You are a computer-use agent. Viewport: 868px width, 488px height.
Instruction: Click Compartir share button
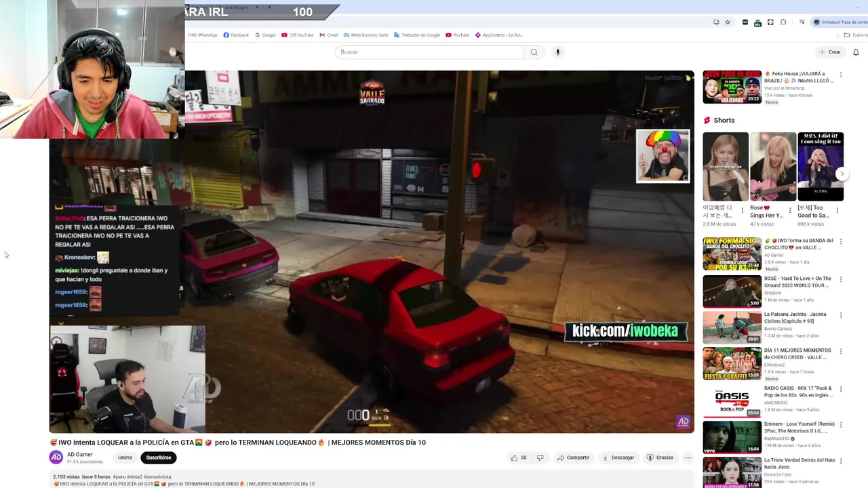573,457
